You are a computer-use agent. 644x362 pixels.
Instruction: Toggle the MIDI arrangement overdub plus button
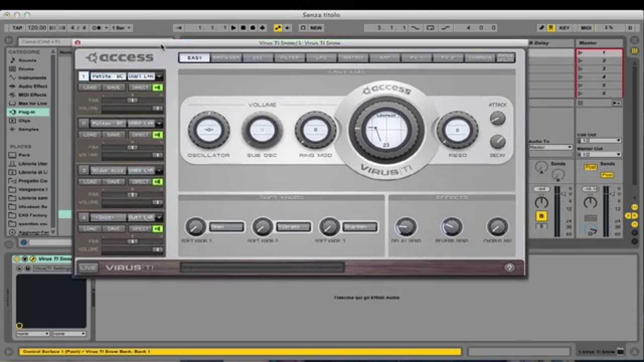(262, 28)
